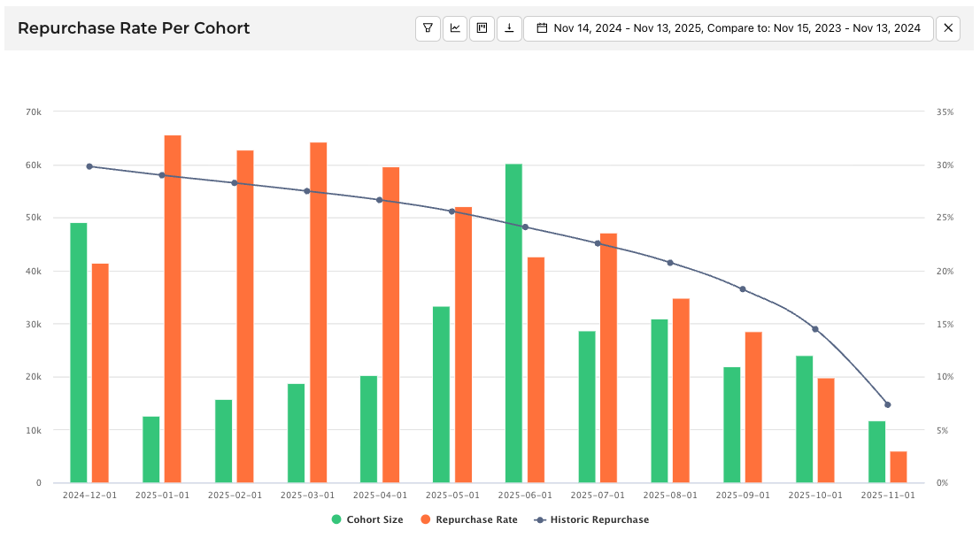Close the Repurchase Rate Per Cohort panel
The height and width of the screenshot is (538, 980).
pos(947,27)
